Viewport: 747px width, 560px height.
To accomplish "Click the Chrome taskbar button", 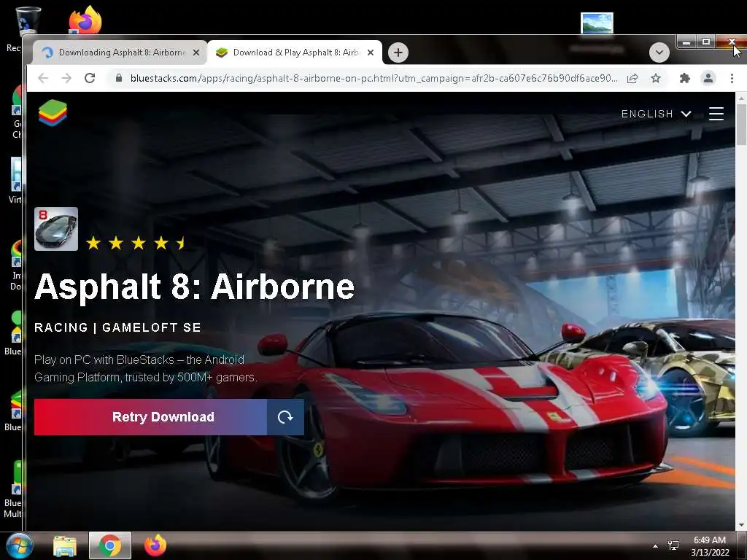I will coord(110,545).
